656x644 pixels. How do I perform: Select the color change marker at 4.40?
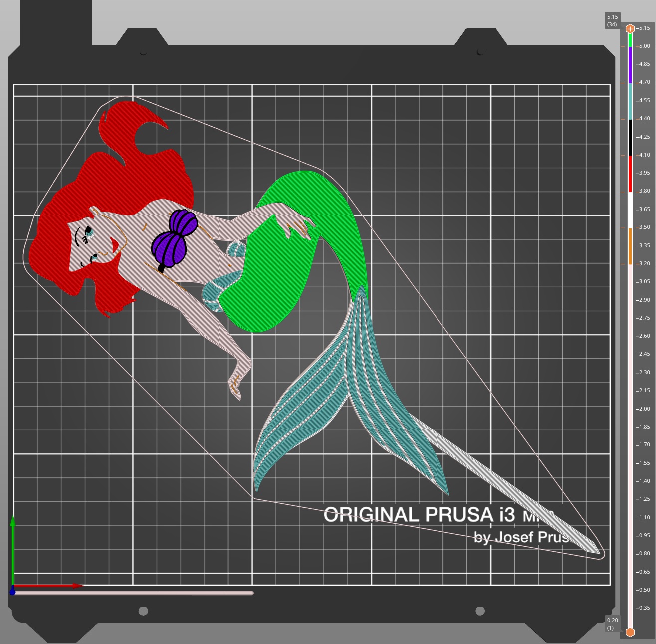[x=623, y=119]
